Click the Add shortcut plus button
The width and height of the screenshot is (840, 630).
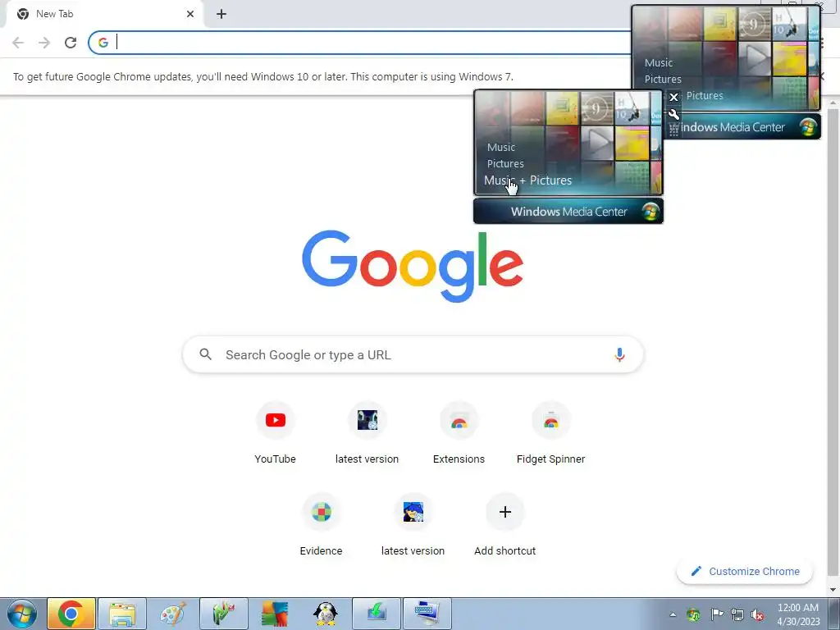[504, 512]
